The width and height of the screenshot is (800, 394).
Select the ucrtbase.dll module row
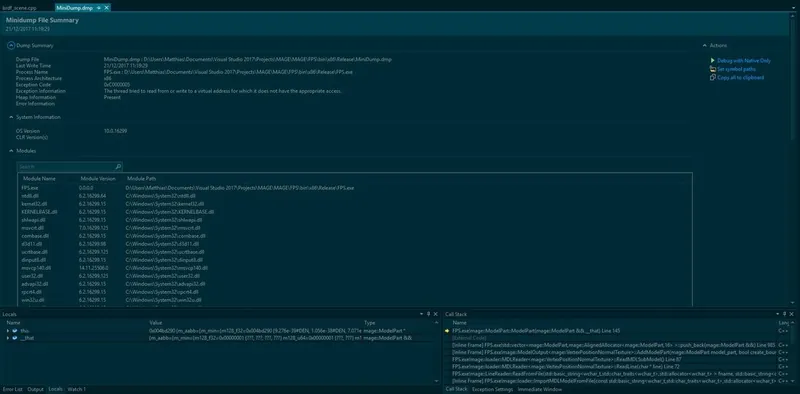pos(355,252)
